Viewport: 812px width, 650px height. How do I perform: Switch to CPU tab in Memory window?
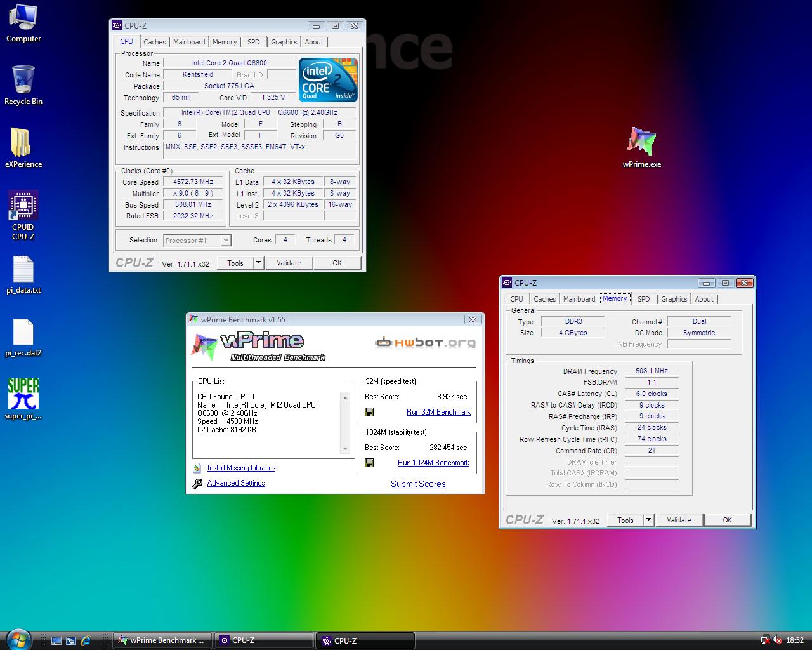tap(517, 299)
